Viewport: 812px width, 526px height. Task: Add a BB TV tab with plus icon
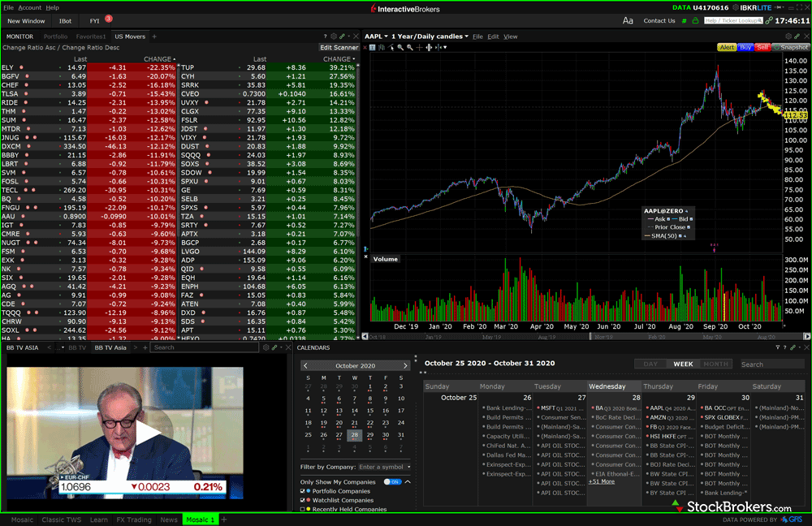145,347
